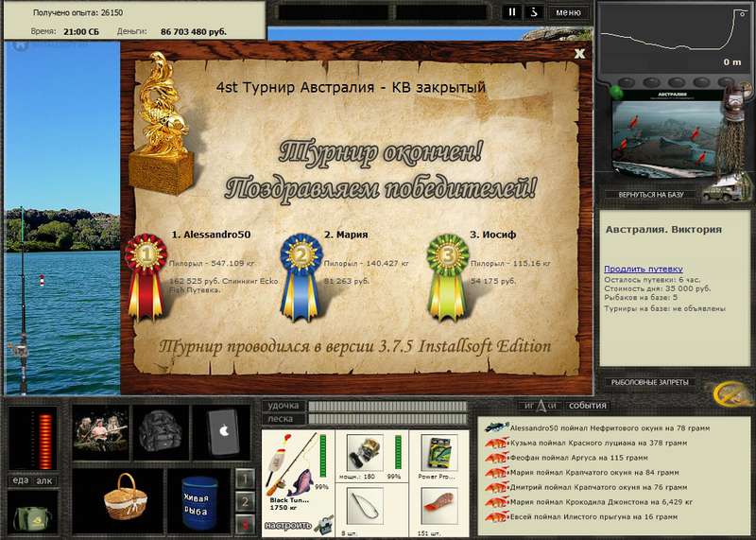
Task: Open the меню button
Action: (569, 12)
